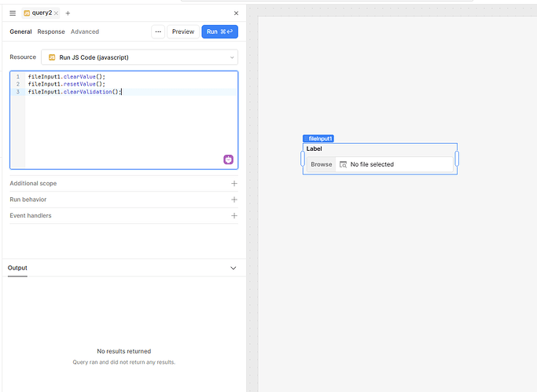Click the Resource label
This screenshot has width=537, height=392.
(x=23, y=57)
